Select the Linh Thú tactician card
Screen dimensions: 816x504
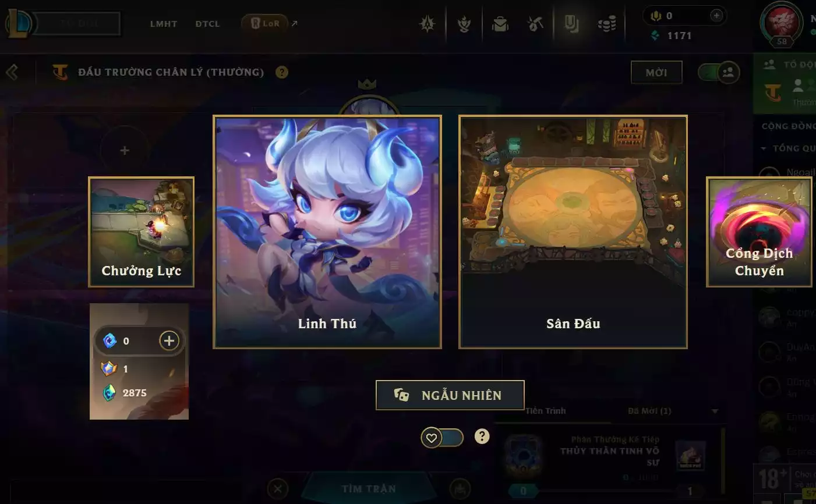[x=327, y=232]
